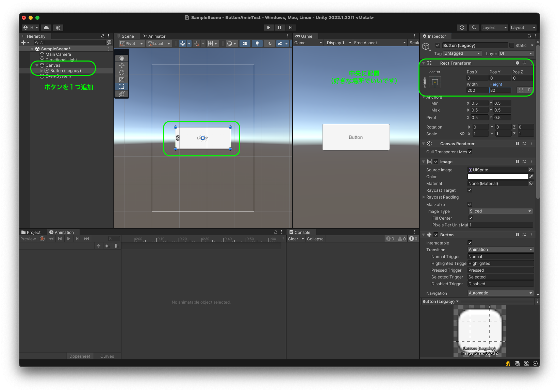Activate the Rect Transform tool

coord(122,86)
